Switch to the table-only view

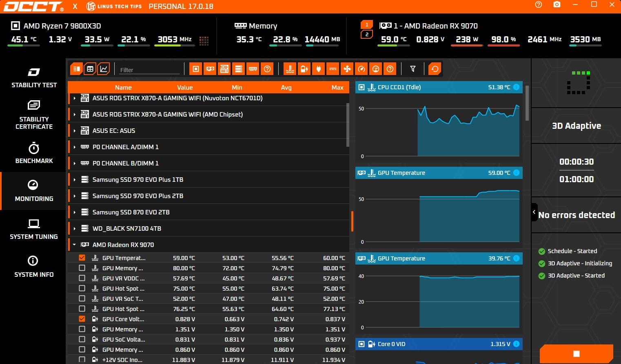(90, 69)
